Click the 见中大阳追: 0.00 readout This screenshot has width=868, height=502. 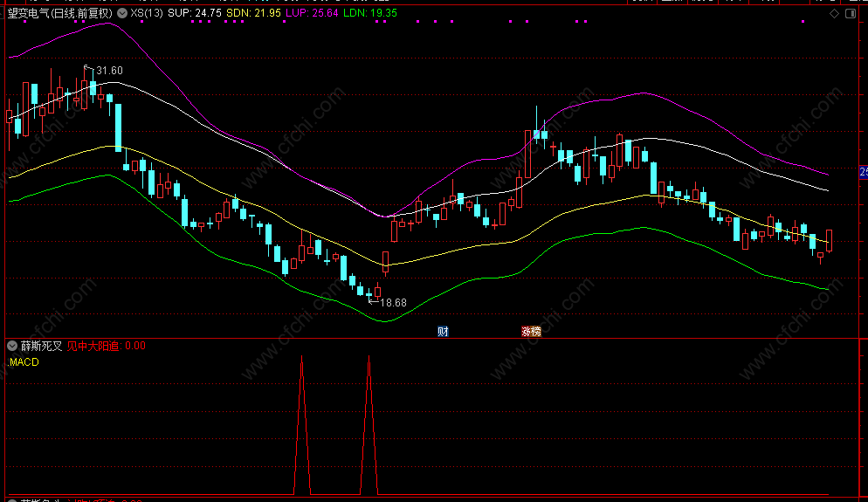(107, 346)
